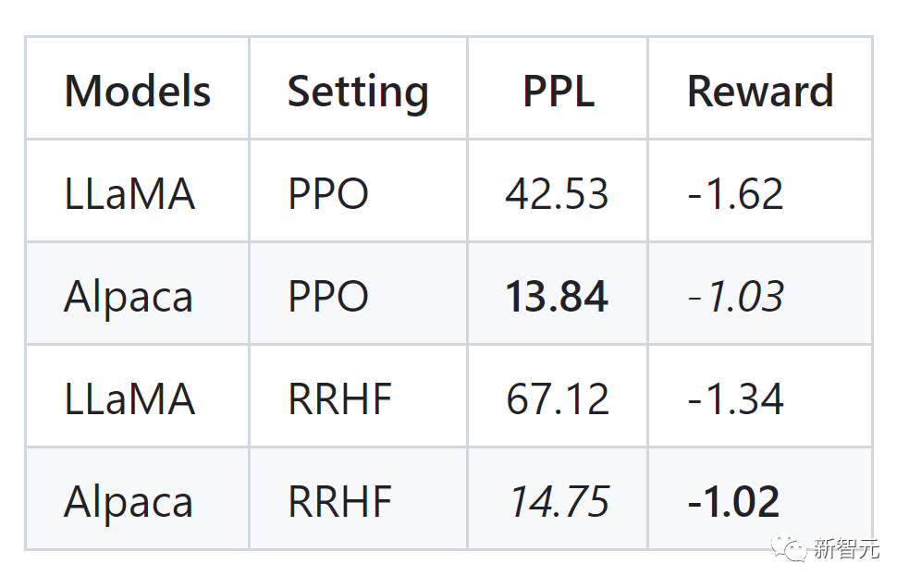Click the italic Reward value -1.03
Viewport: 909px width, 588px height.
click(x=735, y=297)
